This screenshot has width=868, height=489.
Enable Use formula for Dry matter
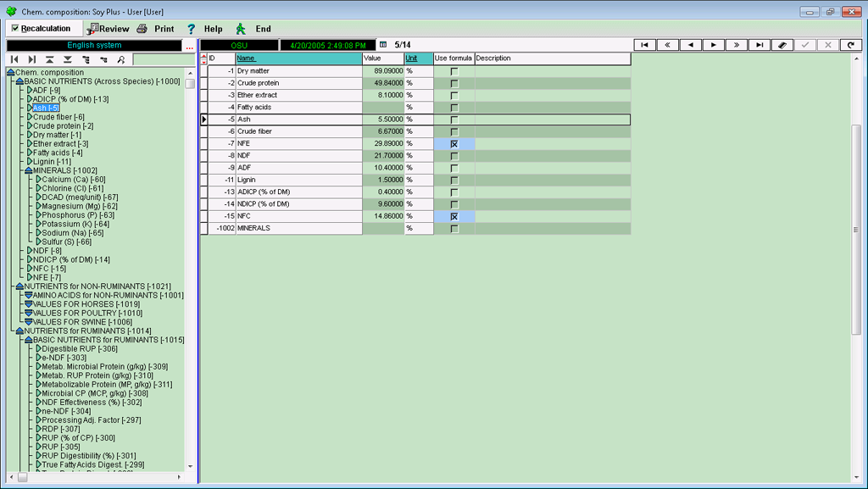pyautogui.click(x=454, y=71)
